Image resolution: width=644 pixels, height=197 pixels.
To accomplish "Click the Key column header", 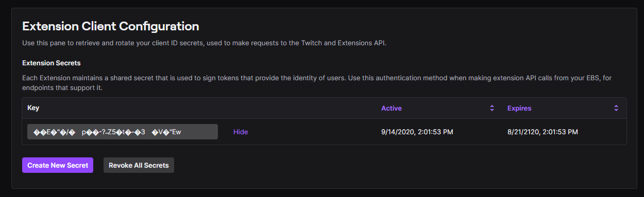I will (x=33, y=108).
